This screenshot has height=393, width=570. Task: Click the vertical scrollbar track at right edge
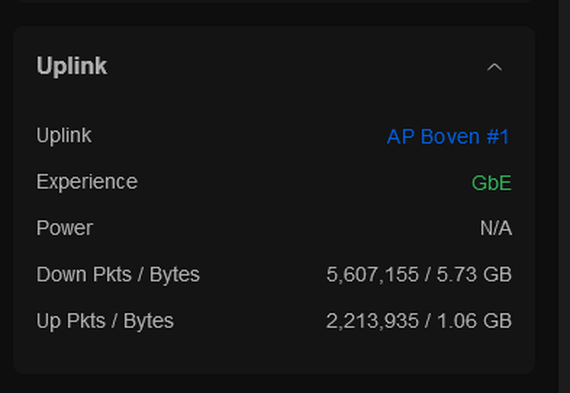(x=564, y=196)
